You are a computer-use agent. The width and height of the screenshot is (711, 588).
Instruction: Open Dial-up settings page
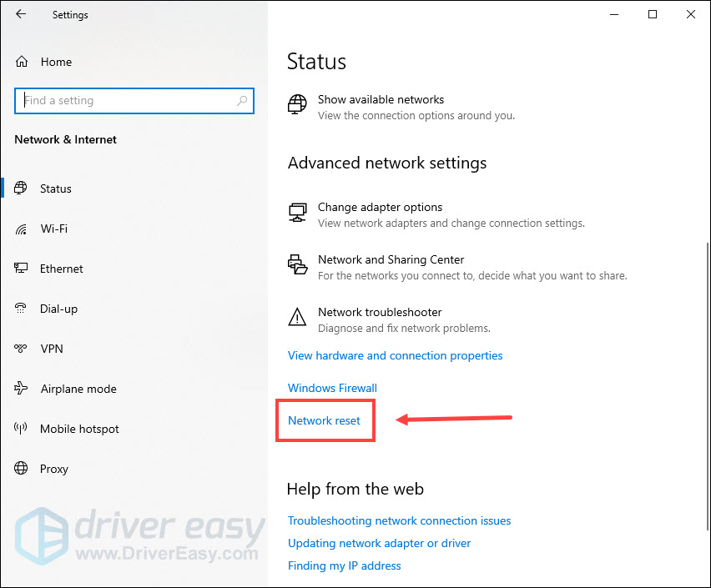tap(58, 309)
